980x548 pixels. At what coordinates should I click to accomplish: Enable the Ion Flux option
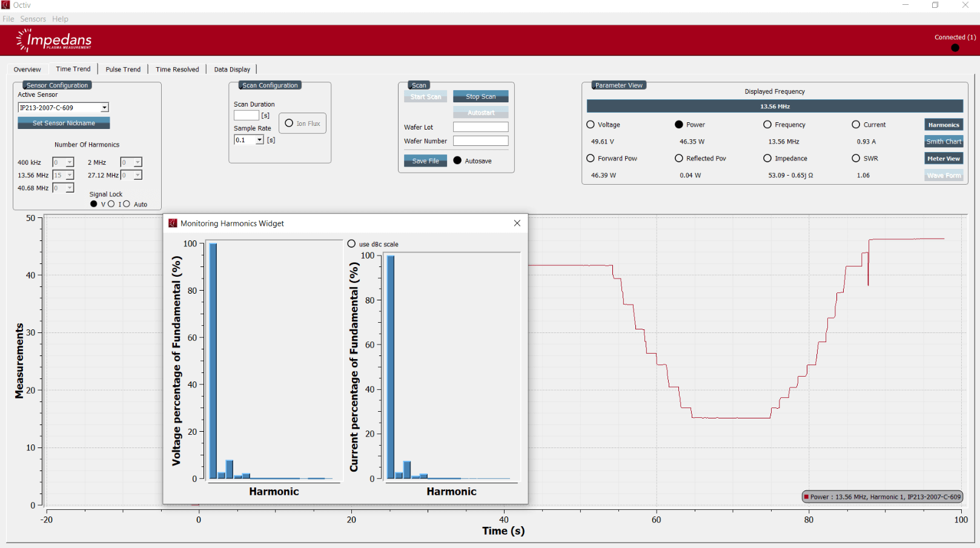point(289,124)
